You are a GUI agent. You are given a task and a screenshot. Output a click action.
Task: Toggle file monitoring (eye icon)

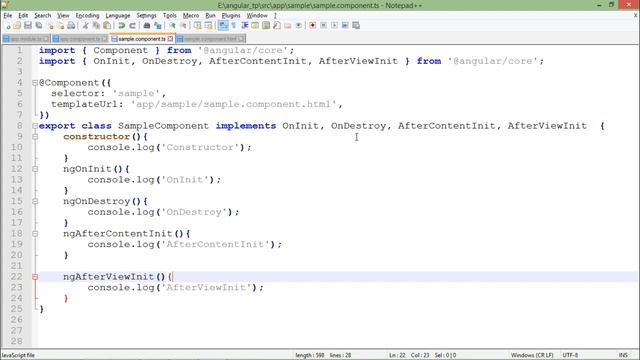[299, 25]
